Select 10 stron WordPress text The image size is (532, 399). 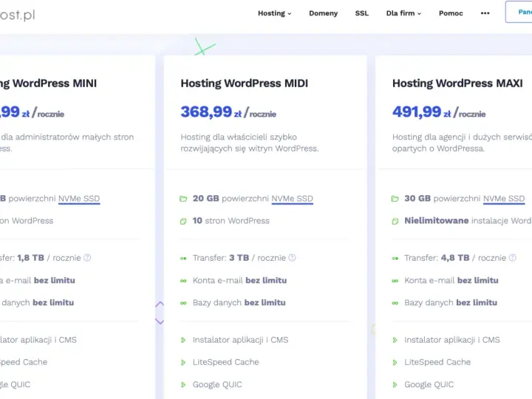[231, 221]
